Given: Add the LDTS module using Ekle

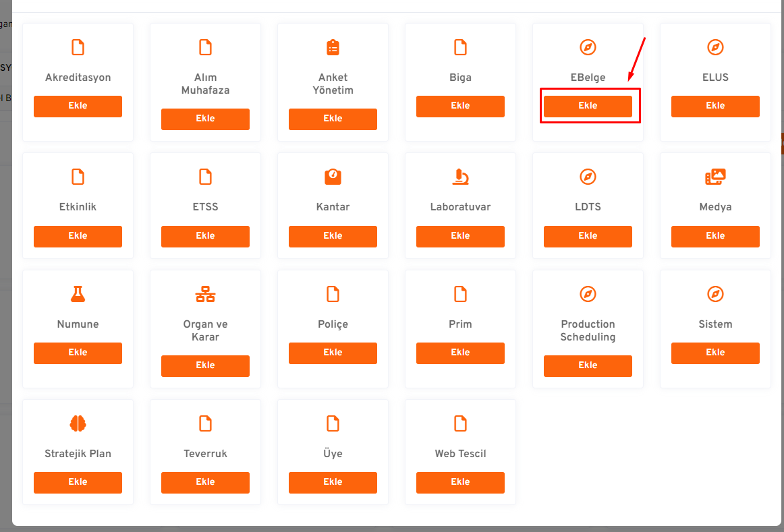Looking at the screenshot, I should pyautogui.click(x=588, y=236).
